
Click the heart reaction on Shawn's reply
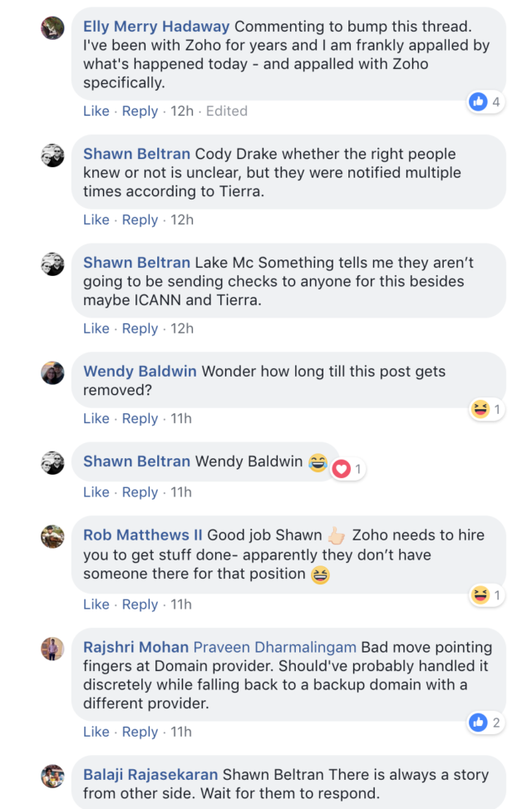click(x=342, y=469)
